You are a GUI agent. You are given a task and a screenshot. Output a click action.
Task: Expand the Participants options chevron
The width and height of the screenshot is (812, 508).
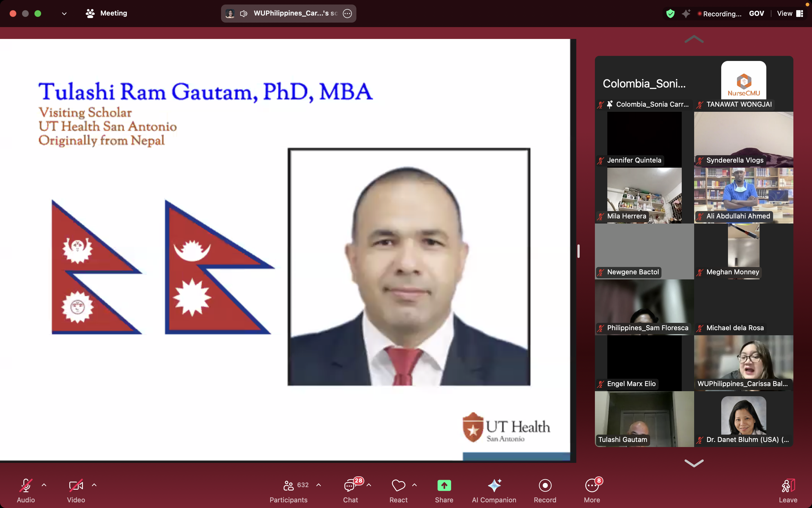[x=319, y=485]
